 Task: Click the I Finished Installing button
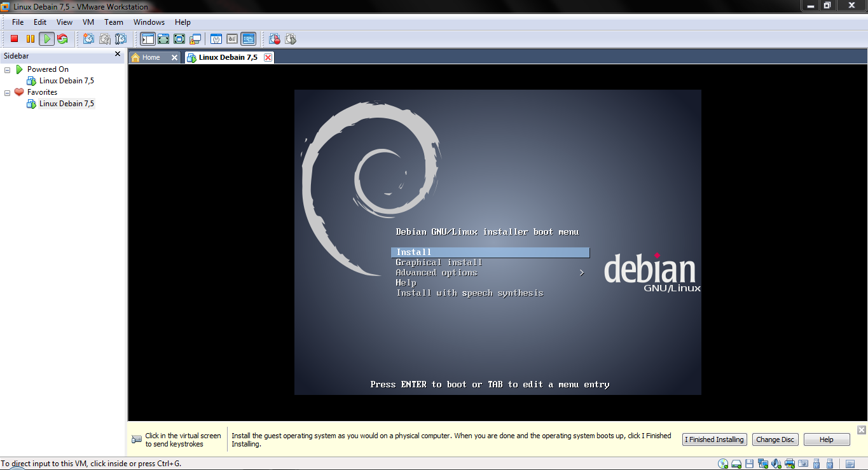coord(714,439)
